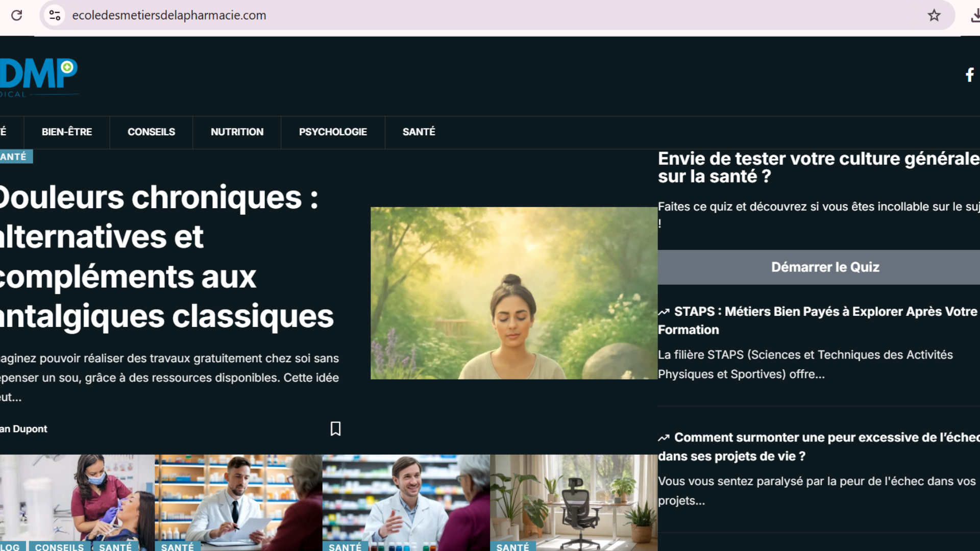
Task: Click the text 'La filière STAPS' excerpt
Action: click(x=805, y=364)
